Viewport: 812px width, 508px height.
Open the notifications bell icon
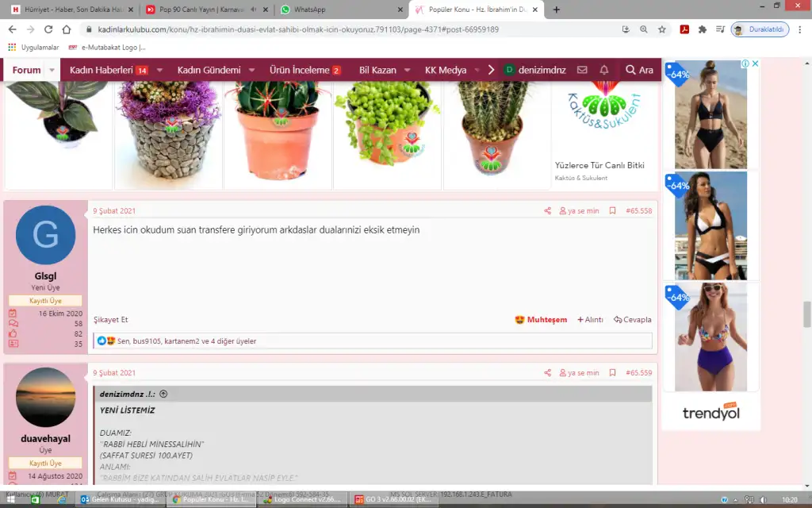604,70
